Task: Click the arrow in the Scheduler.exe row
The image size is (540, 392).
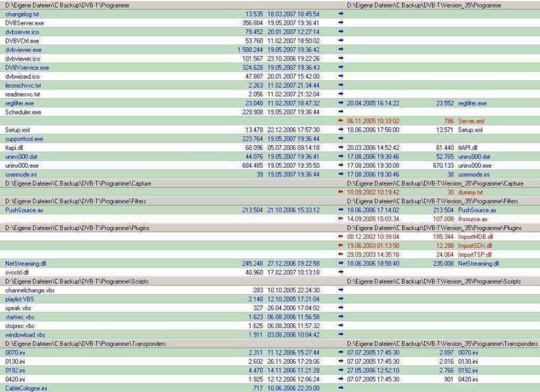Action: pyautogui.click(x=341, y=112)
